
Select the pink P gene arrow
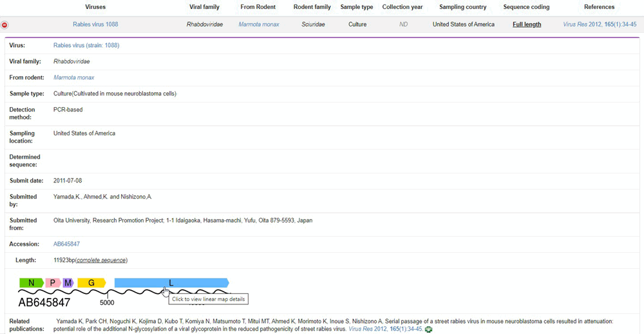coord(53,283)
